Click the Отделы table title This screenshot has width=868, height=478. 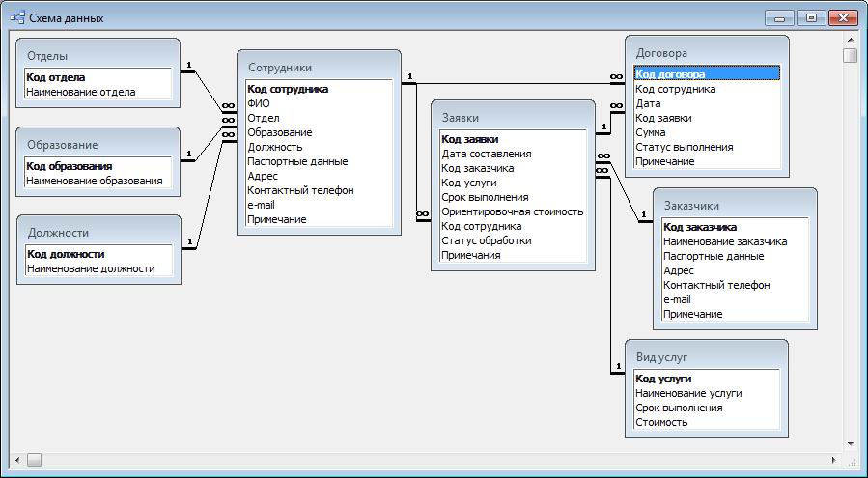[x=47, y=56]
